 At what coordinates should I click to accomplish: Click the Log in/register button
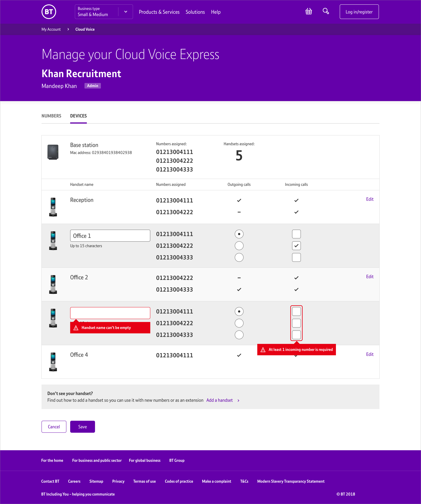click(x=359, y=12)
